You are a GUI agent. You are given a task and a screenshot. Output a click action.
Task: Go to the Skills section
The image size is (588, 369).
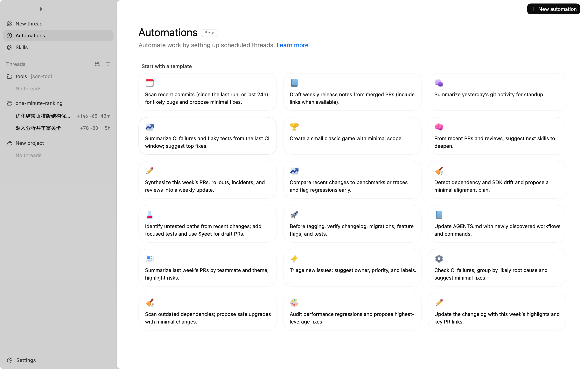tap(21, 47)
